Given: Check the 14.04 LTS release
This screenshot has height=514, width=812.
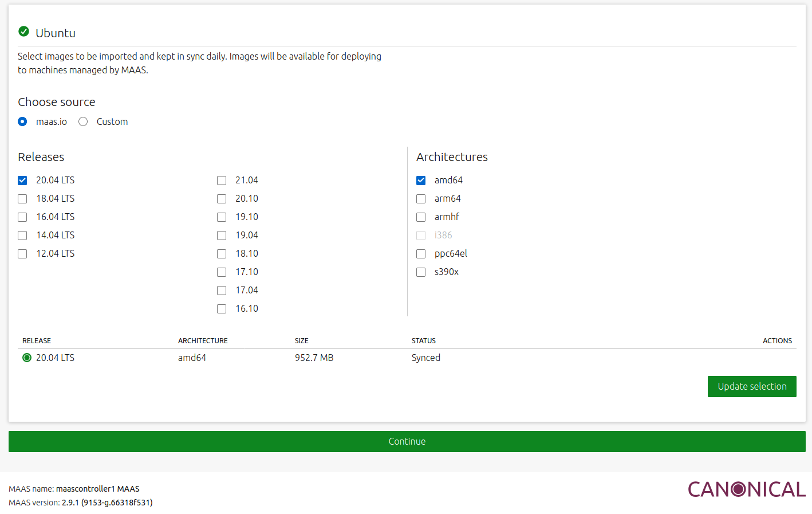Looking at the screenshot, I should point(22,236).
